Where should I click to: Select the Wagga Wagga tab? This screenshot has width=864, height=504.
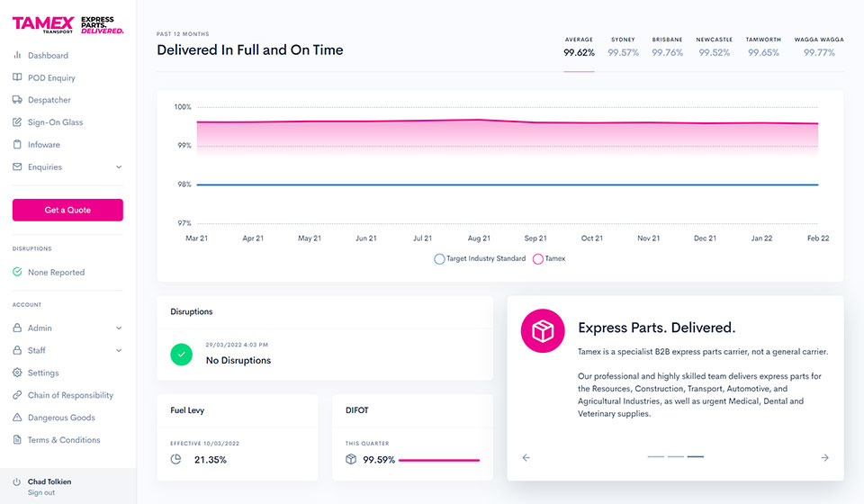point(819,48)
